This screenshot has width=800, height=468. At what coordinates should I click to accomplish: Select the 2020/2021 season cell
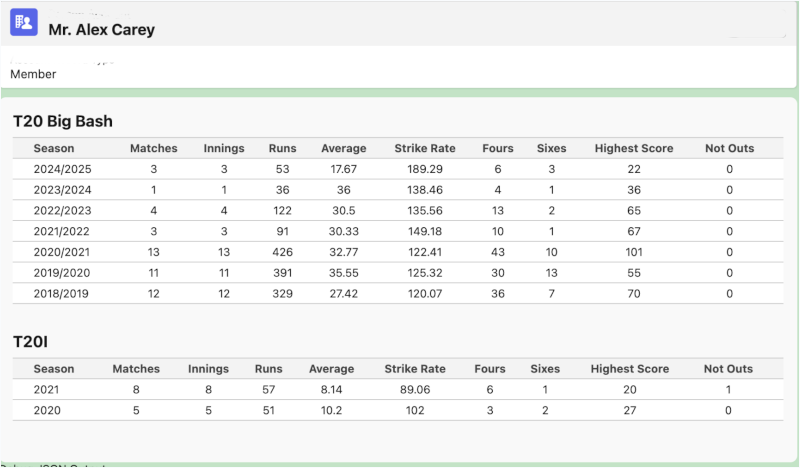[x=62, y=253]
